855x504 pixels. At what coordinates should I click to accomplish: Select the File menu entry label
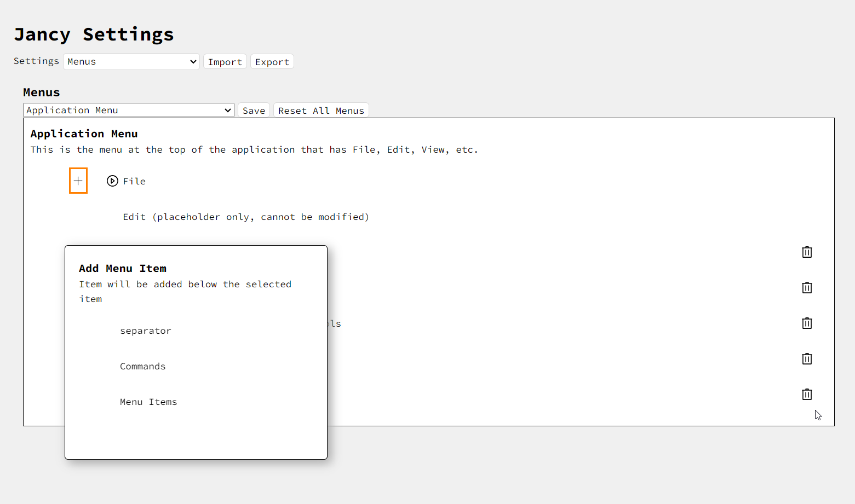coord(134,181)
